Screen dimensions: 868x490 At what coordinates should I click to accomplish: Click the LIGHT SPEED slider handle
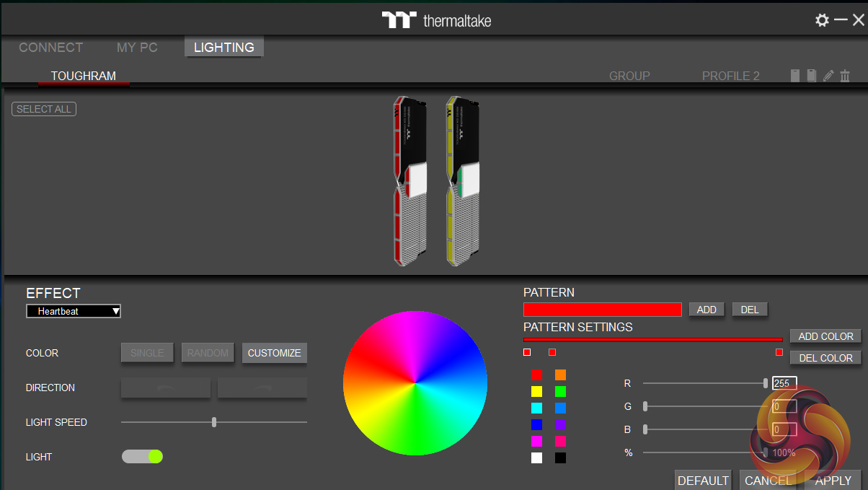coord(214,422)
